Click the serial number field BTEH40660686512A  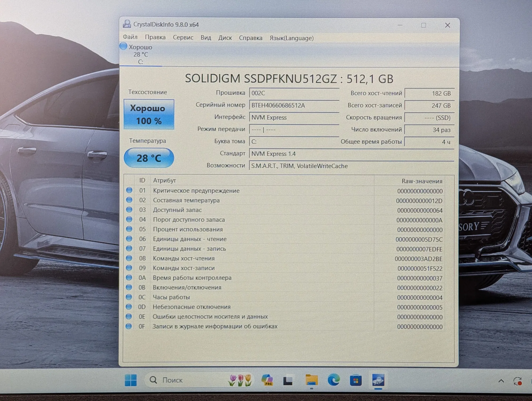[x=294, y=105]
